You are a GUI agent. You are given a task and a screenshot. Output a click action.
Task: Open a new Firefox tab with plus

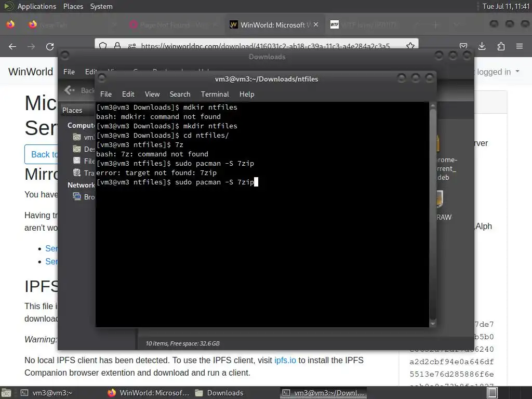pos(436,25)
